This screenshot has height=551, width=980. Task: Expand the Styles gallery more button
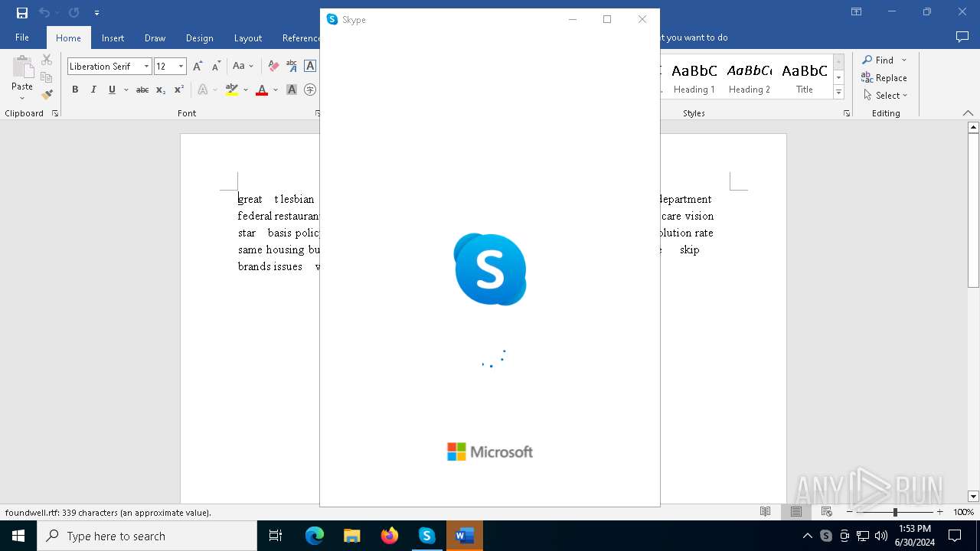(839, 93)
